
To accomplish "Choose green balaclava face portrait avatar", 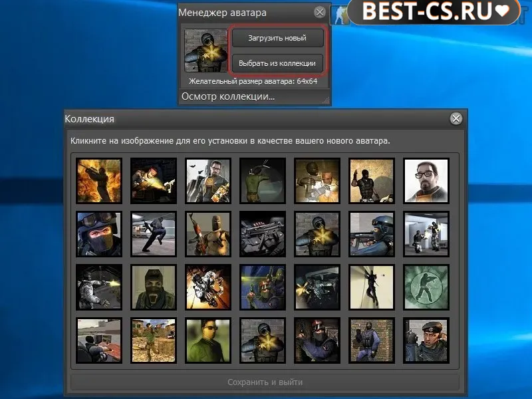I will pyautogui.click(x=154, y=287).
